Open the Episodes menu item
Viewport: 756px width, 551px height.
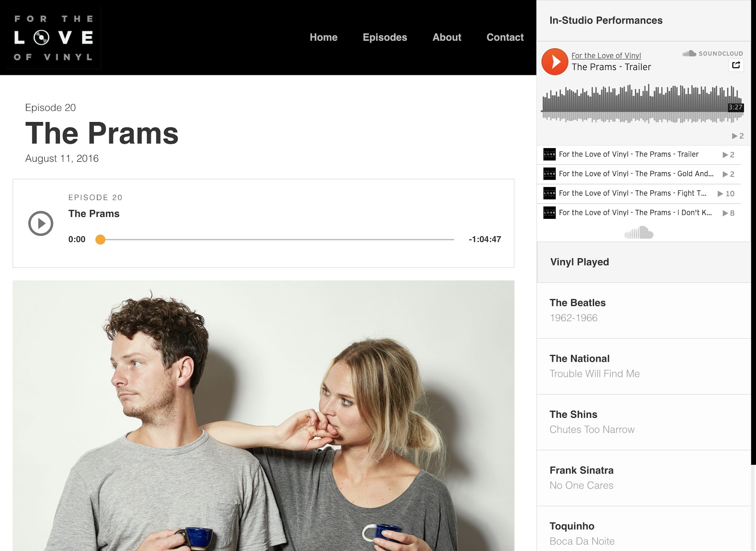[x=385, y=37]
